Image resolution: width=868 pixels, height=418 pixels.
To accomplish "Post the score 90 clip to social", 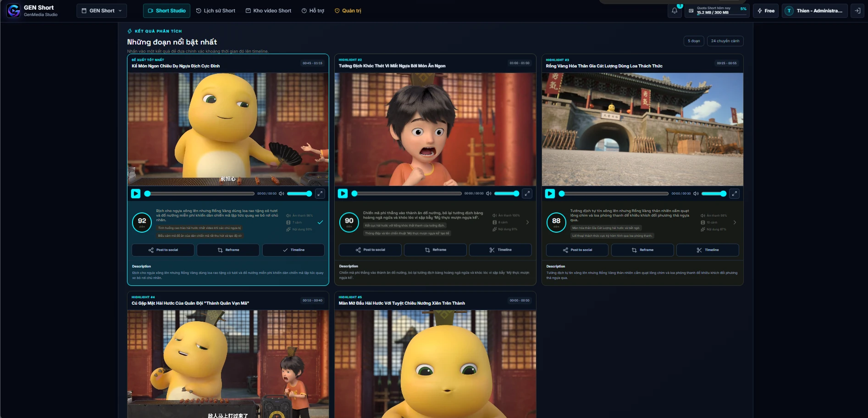I will [370, 250].
